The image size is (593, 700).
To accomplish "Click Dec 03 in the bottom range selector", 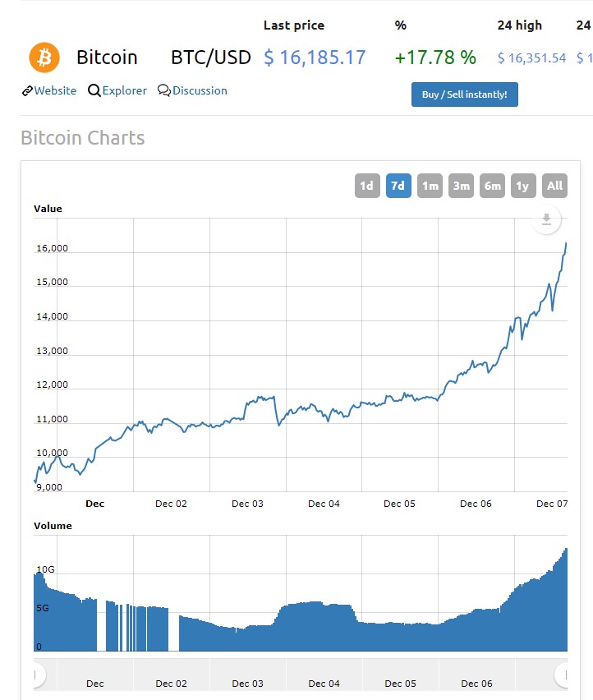I will 247,684.
